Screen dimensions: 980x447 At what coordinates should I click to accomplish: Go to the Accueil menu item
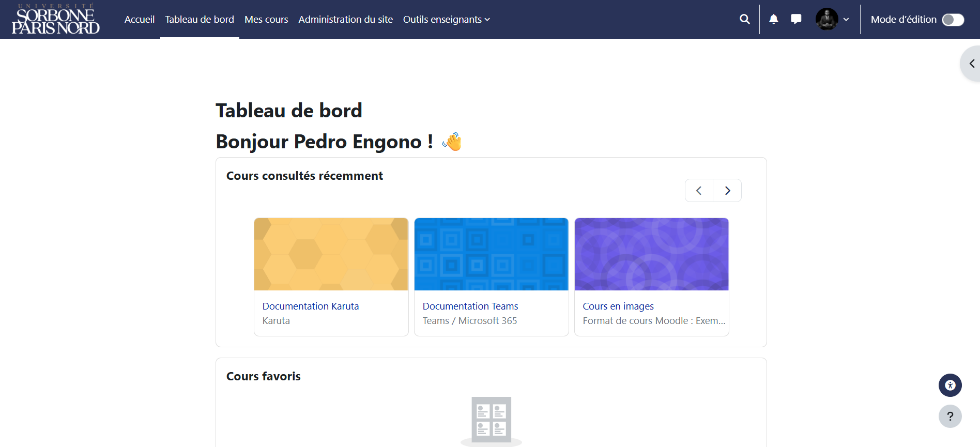pos(140,20)
